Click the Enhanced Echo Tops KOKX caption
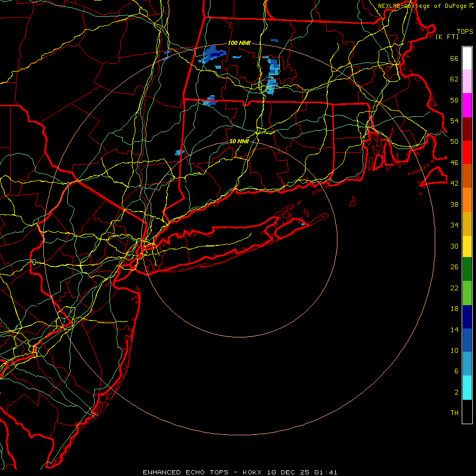 240,472
